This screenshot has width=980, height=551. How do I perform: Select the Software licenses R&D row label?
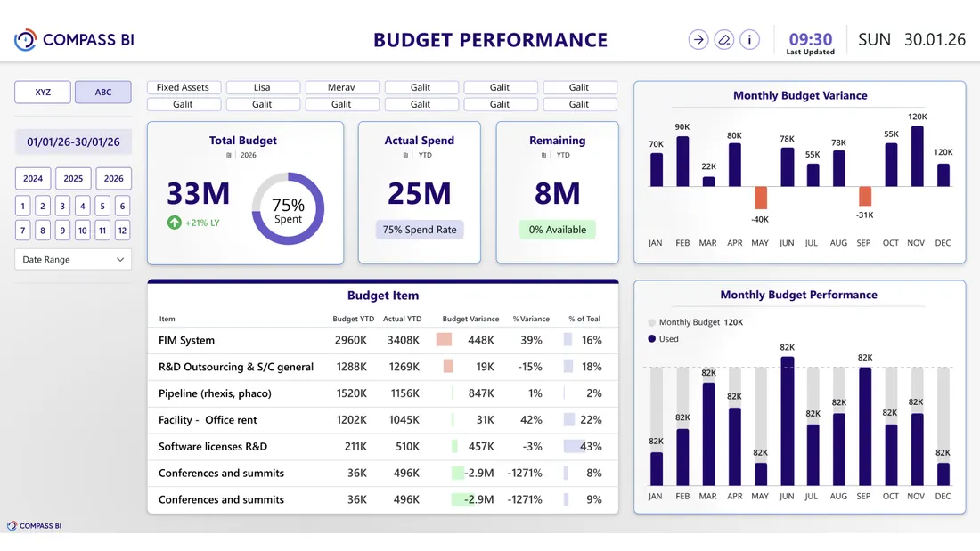[213, 447]
